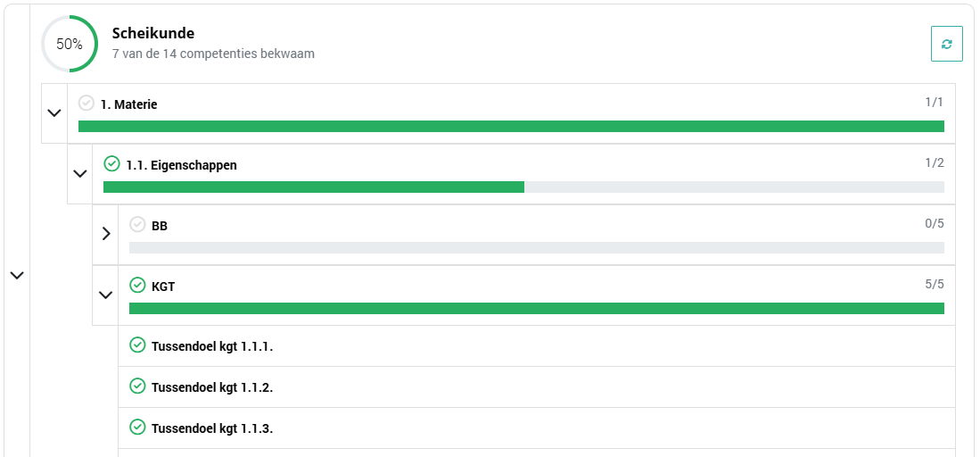Click the check icon beside 1. Materie
The height and width of the screenshot is (457, 980).
[x=86, y=103]
